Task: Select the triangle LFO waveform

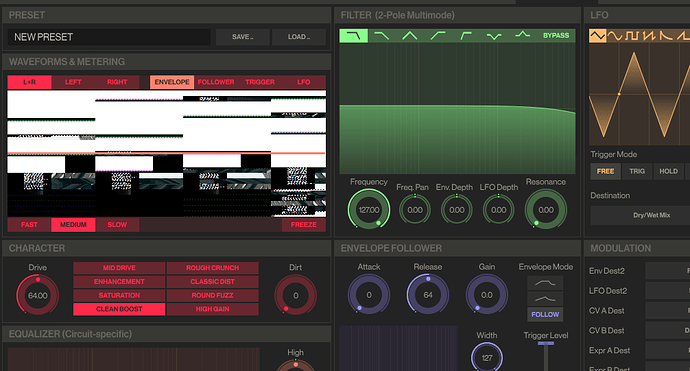Action: [597, 36]
